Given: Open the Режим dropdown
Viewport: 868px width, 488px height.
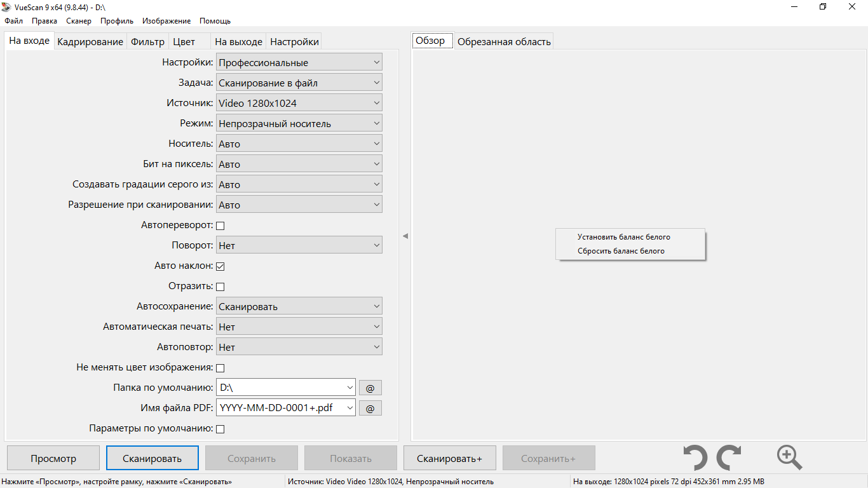Looking at the screenshot, I should 299,123.
